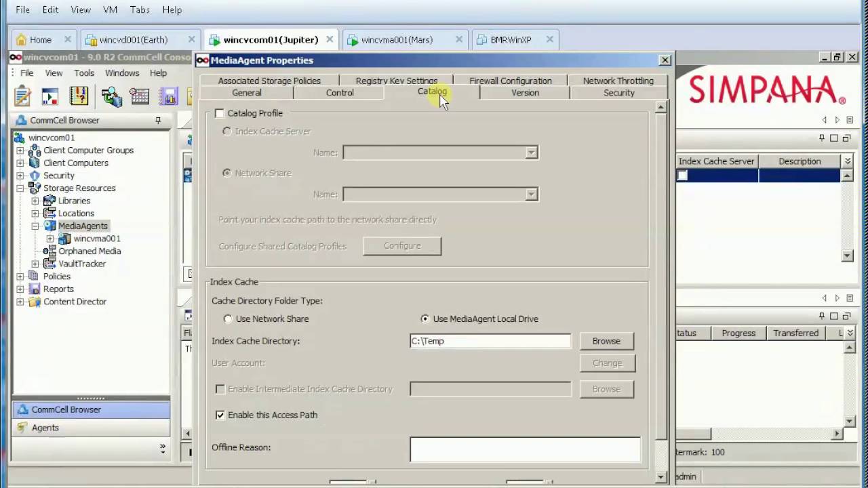Click the Policies icon in tree
Screen dimensions: 868x488
coord(34,277)
